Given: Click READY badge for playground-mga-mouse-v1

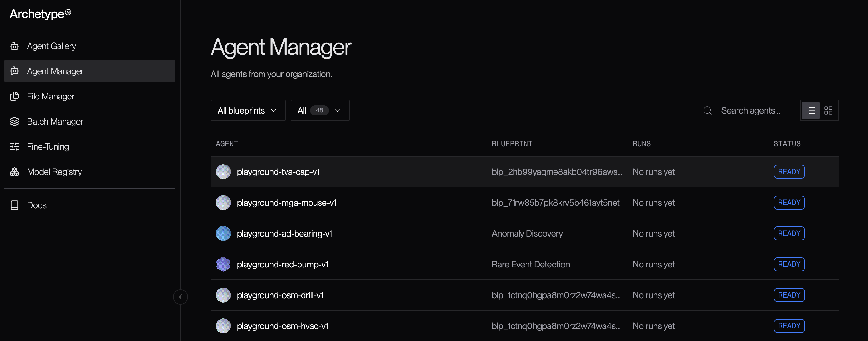Looking at the screenshot, I should (x=789, y=203).
